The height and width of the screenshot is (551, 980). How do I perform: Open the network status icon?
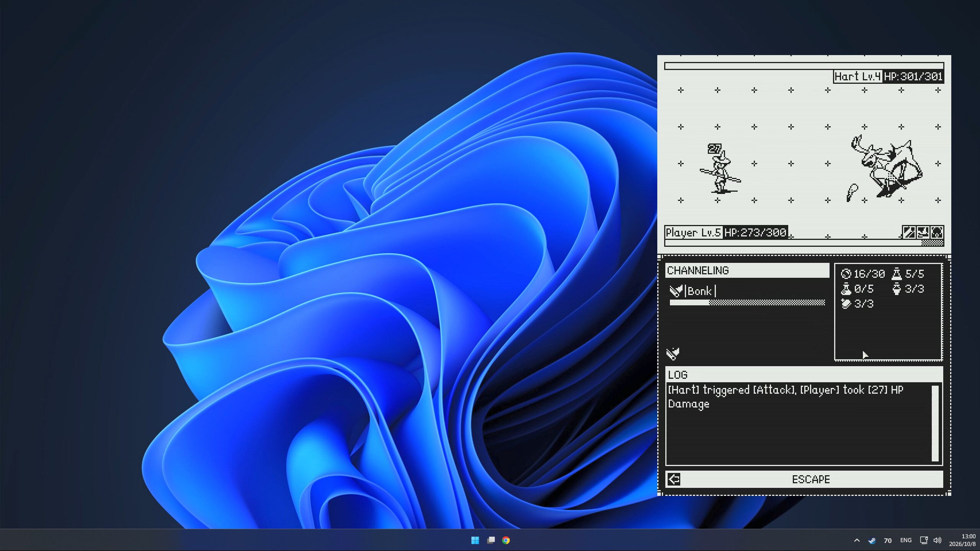(924, 540)
